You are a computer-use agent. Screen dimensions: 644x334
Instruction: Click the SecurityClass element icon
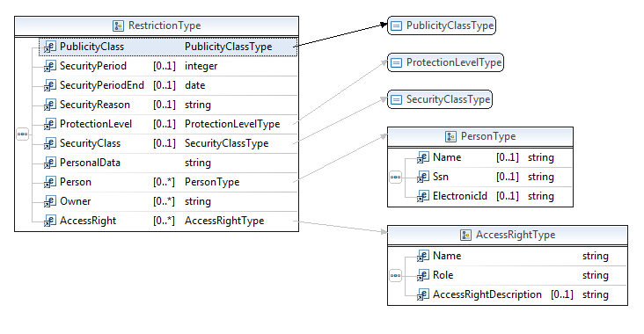pyautogui.click(x=50, y=143)
